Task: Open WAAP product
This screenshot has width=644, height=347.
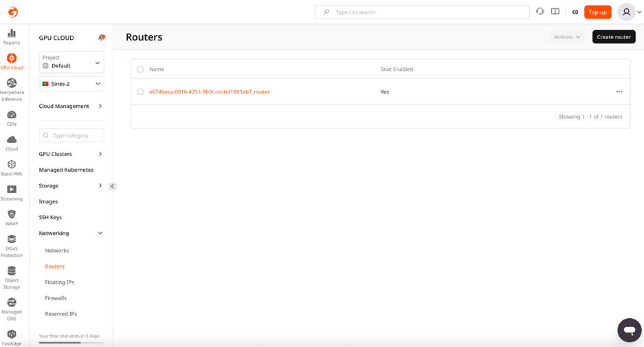Action: click(12, 218)
